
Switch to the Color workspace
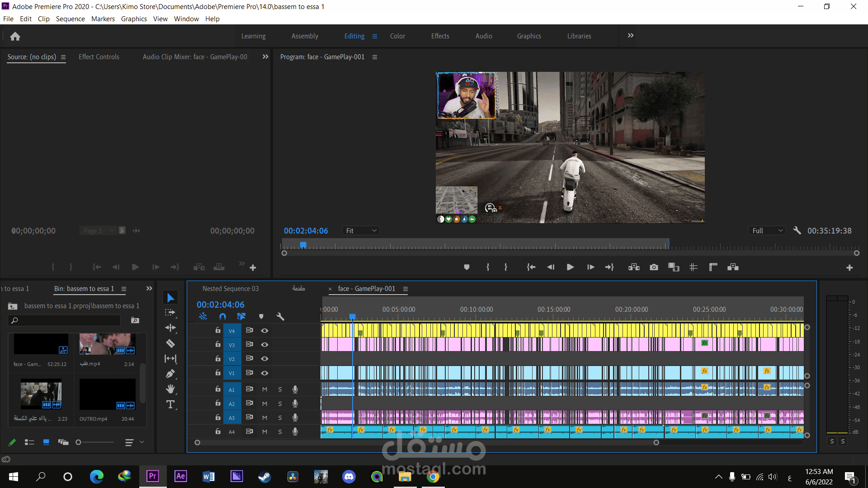click(397, 36)
